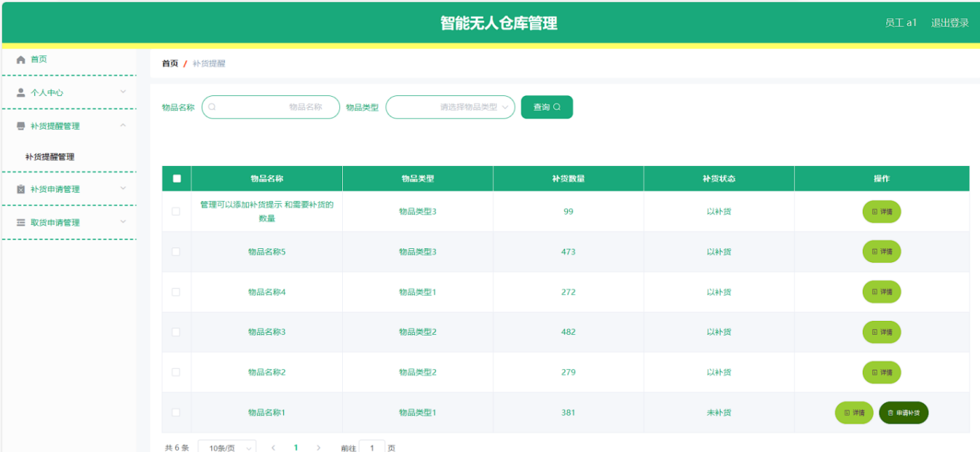Go to 首页 in the breadcrumb
Screen dimensions: 980x452
coord(170,63)
